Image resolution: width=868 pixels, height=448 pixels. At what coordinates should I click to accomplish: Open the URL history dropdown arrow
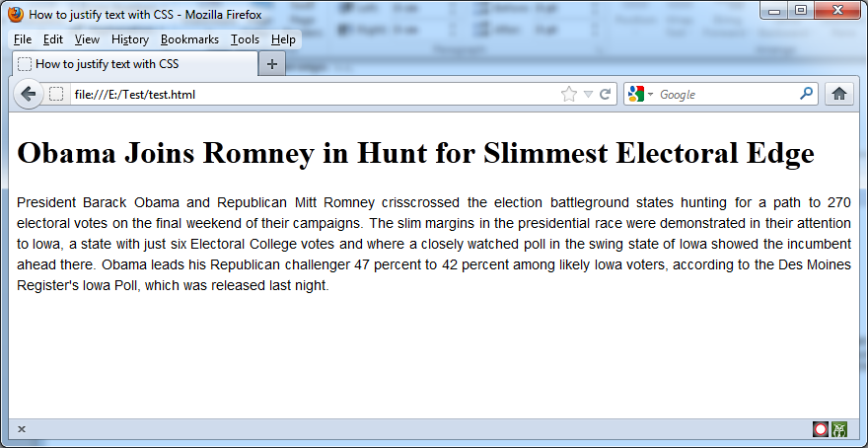click(589, 95)
